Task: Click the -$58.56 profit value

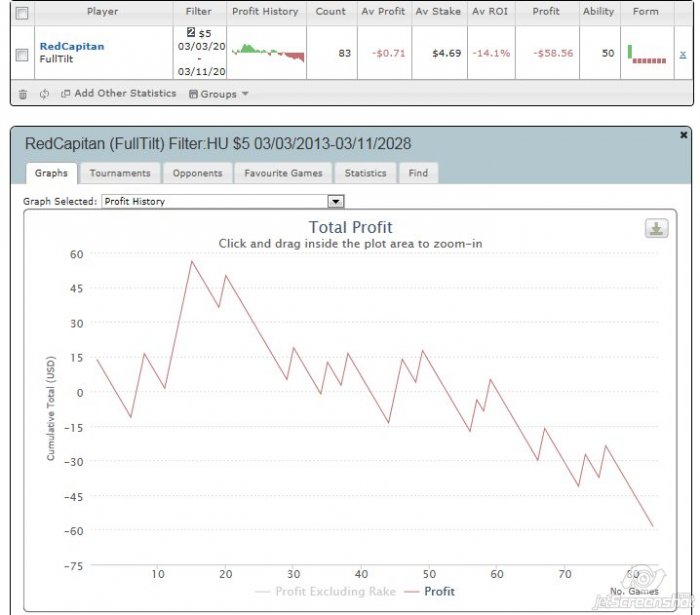Action: click(553, 53)
